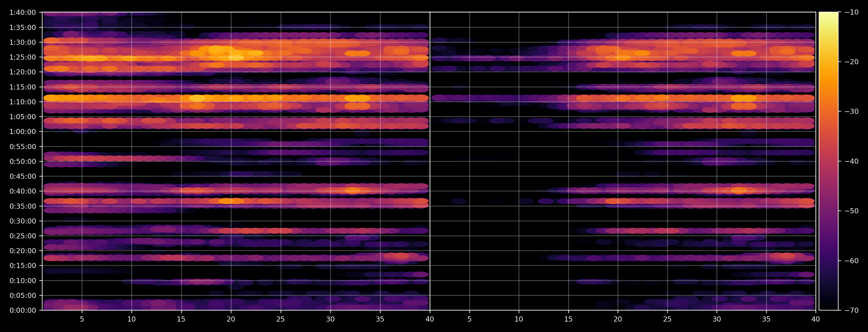The width and height of the screenshot is (868, 332).
Task: Click x-axis label 25 under the right heatmap
Action: [x=667, y=319]
